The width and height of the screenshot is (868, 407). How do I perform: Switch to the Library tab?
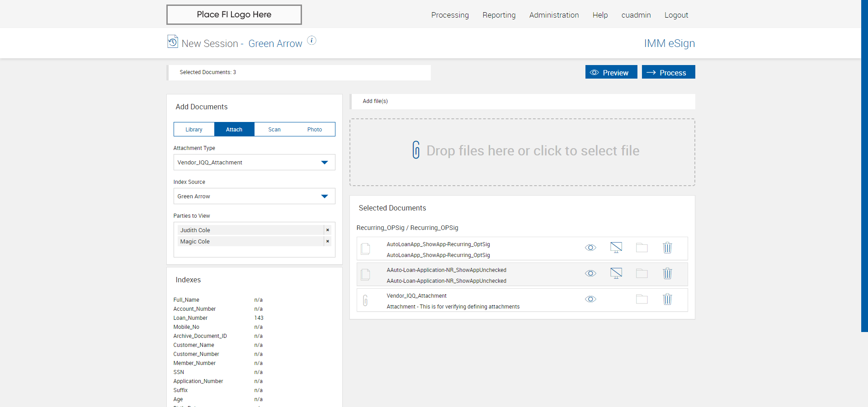tap(194, 130)
